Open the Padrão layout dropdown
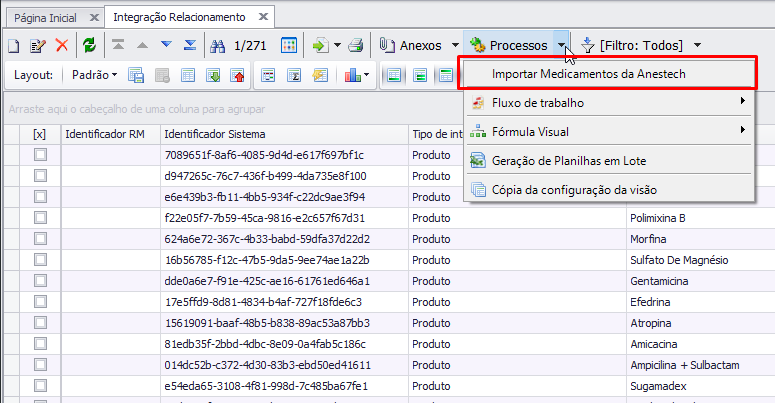This screenshot has height=403, width=775. point(94,75)
